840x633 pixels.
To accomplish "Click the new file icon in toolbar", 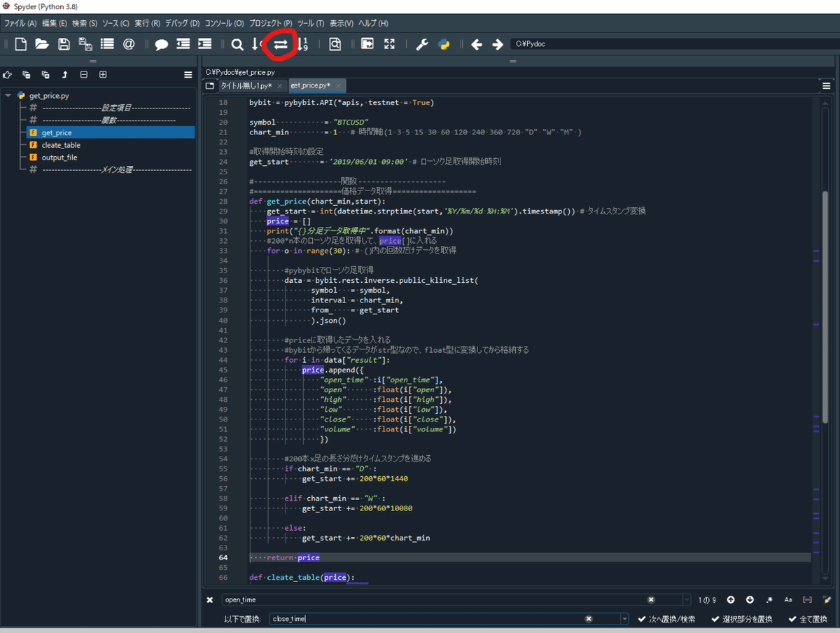I will (x=21, y=45).
